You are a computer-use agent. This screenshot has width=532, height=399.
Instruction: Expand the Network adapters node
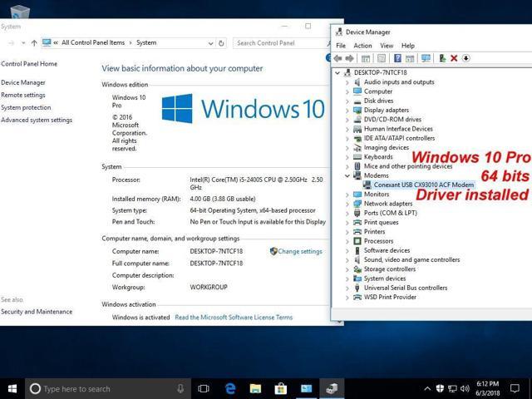coord(347,204)
